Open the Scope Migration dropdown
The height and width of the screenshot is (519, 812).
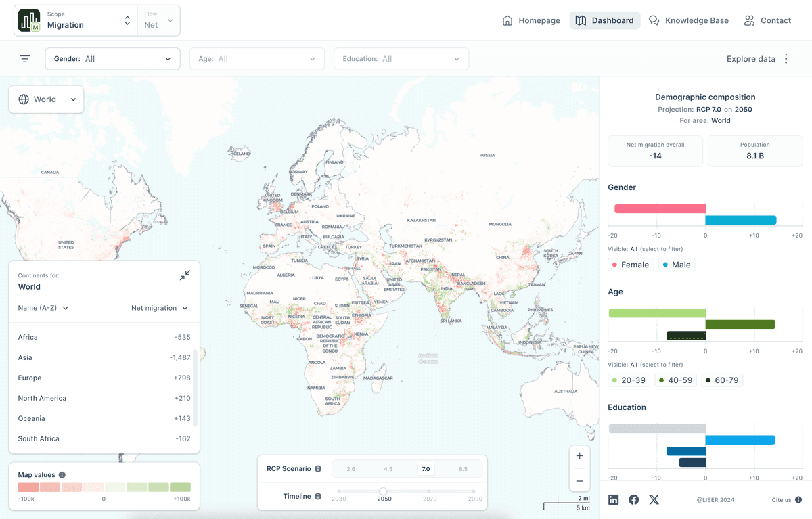75,20
